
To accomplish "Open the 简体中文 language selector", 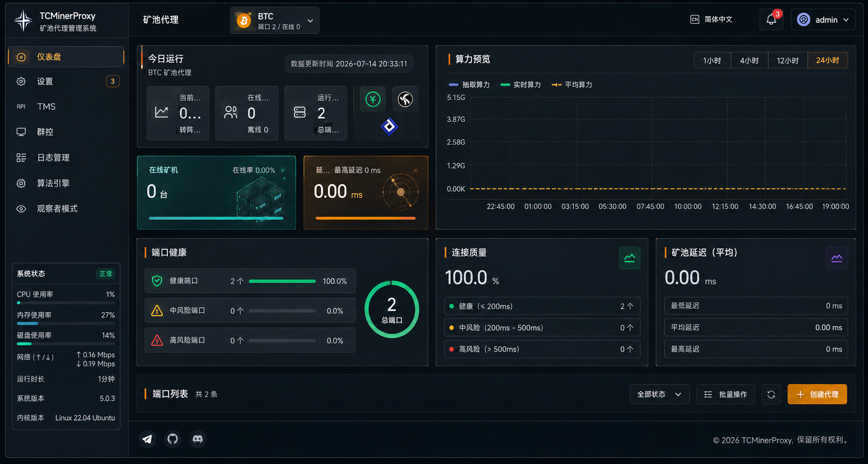I will [711, 19].
